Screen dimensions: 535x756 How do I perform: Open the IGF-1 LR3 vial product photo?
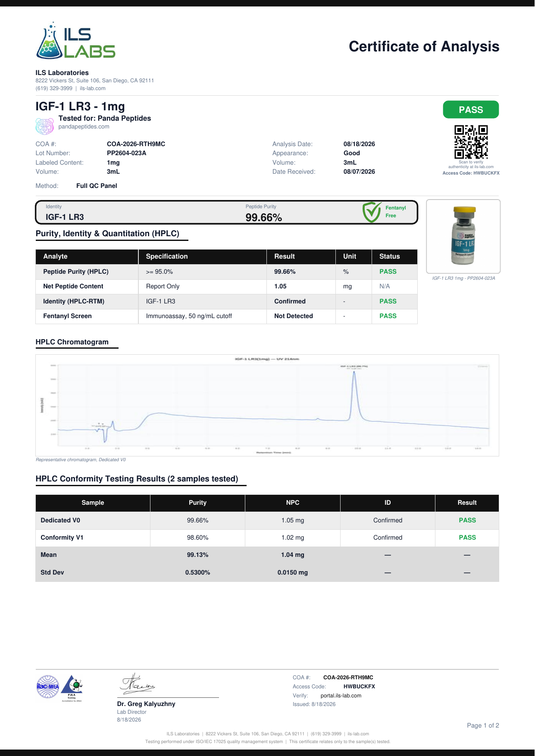(463, 236)
